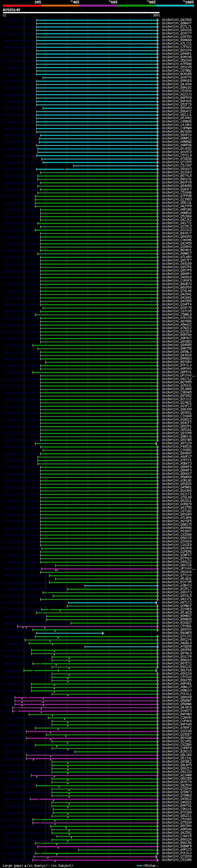Open hit UniRef100_B3TM10

(176, 558)
